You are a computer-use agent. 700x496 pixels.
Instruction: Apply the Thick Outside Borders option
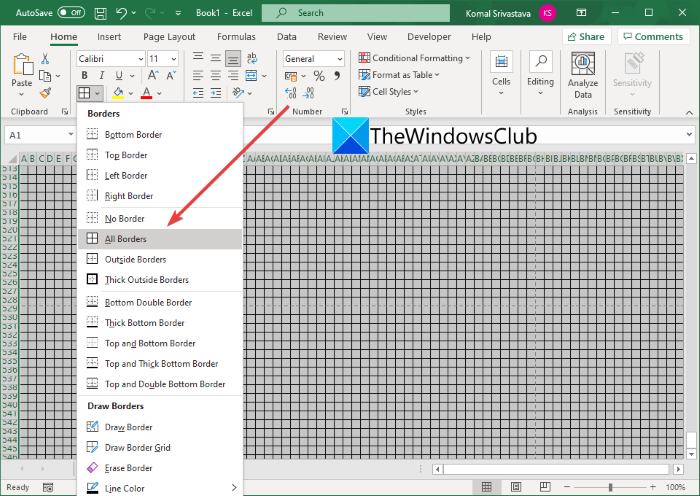coord(146,280)
